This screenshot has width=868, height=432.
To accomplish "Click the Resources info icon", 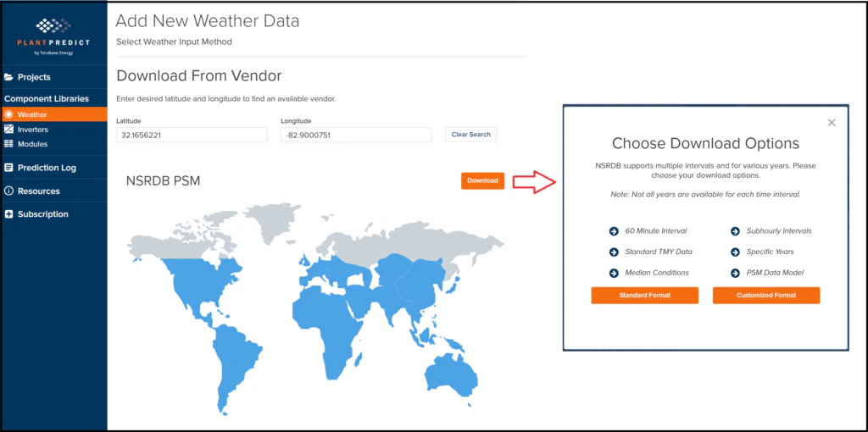I will coord(8,191).
